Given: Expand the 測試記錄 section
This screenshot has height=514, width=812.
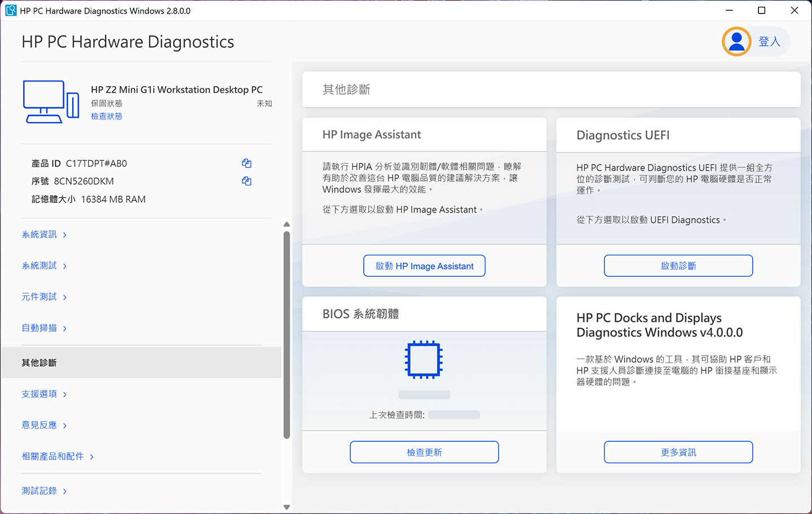Looking at the screenshot, I should 39,490.
